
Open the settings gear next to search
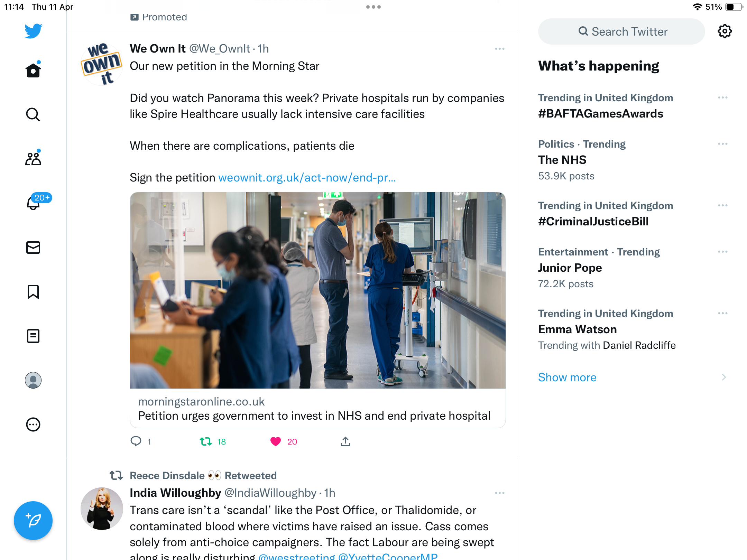pos(725,31)
